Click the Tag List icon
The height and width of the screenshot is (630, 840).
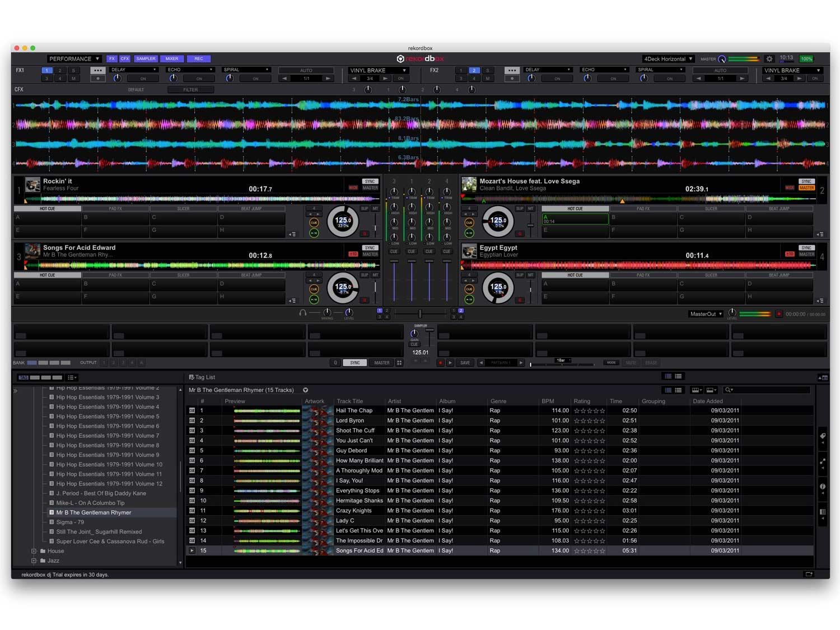click(x=192, y=377)
